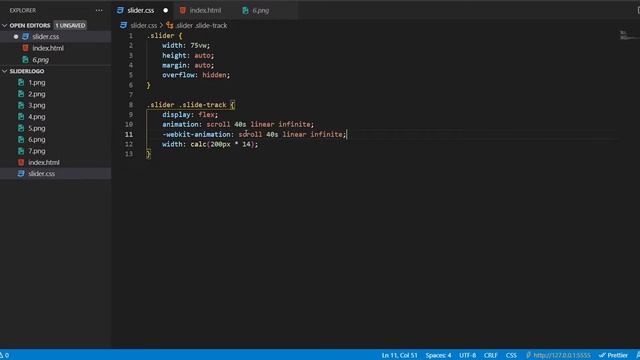Click the 'display: flex;' code line
This screenshot has width=640, height=360.
click(190, 115)
